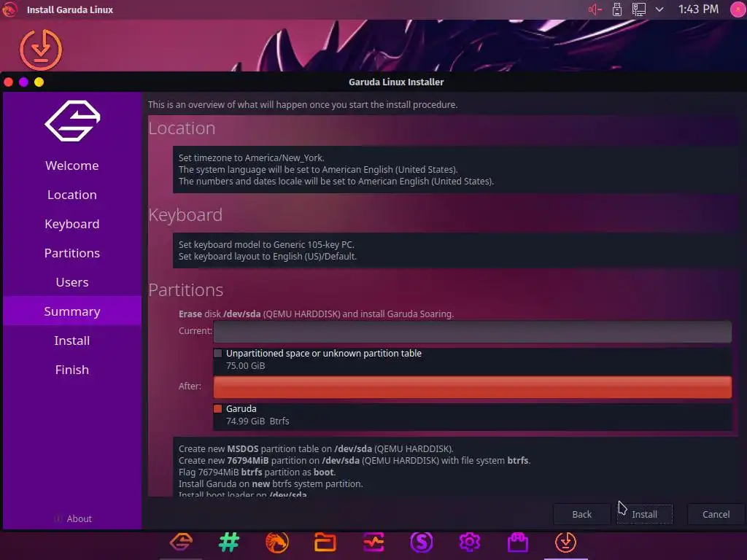This screenshot has height=560, width=747.
Task: Click 'Create new MSDOS partition table' line
Action: (x=316, y=448)
